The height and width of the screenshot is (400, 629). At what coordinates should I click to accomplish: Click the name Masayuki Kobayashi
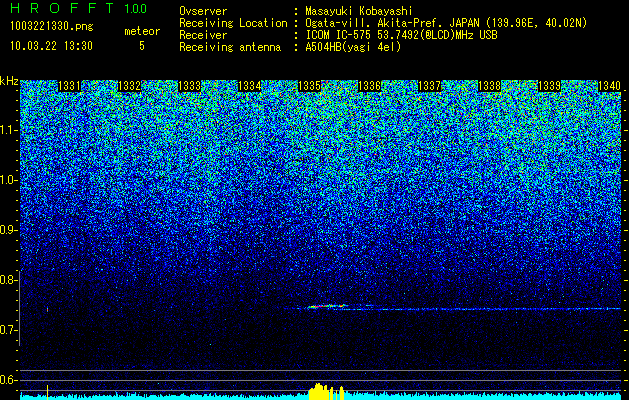pyautogui.click(x=359, y=11)
